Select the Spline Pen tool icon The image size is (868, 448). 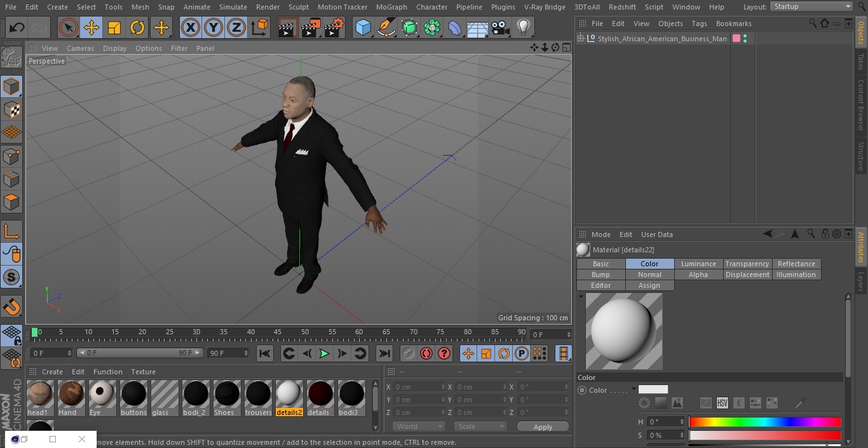pyautogui.click(x=386, y=27)
